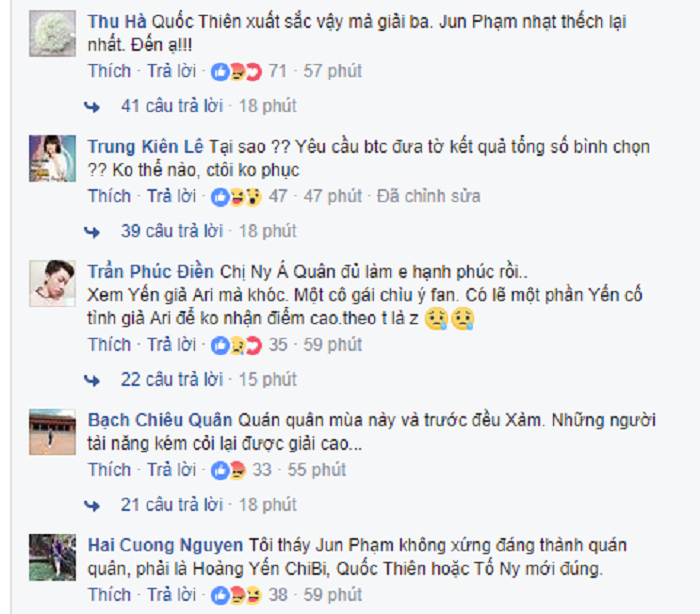Expand the 41 câu trả lời replies
This screenshot has height=614, width=700.
pos(172,106)
